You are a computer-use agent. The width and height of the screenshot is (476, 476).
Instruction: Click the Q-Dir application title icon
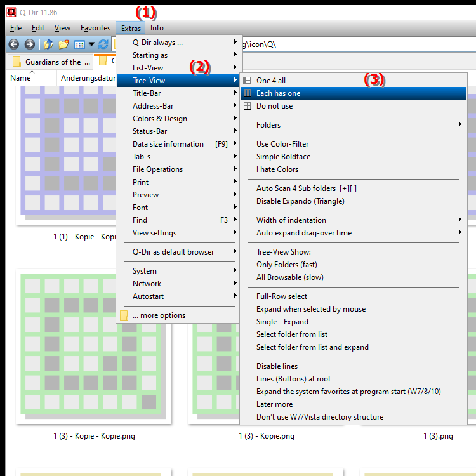pos(11,12)
